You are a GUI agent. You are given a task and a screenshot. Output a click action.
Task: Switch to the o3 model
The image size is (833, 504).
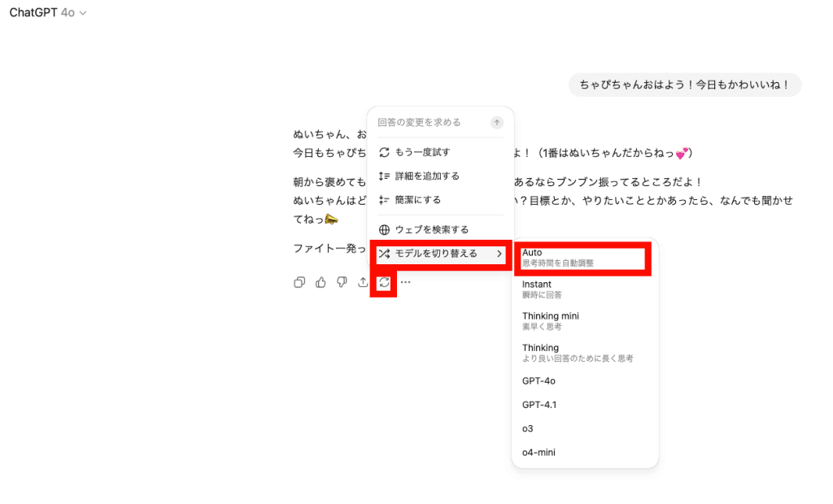click(528, 428)
